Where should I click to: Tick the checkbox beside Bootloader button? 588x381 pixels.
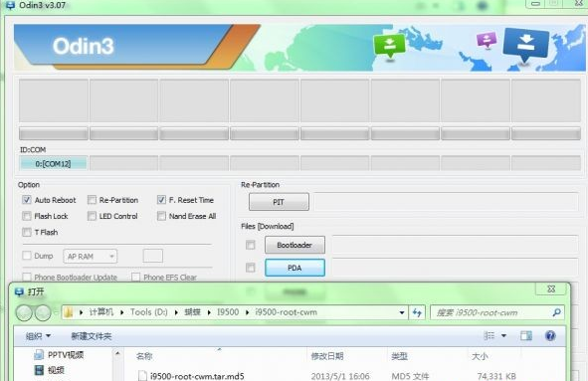click(251, 245)
